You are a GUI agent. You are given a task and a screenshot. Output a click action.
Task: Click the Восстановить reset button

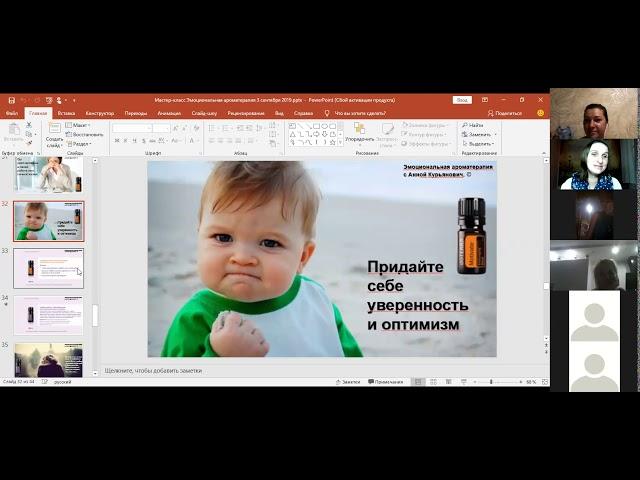point(84,134)
